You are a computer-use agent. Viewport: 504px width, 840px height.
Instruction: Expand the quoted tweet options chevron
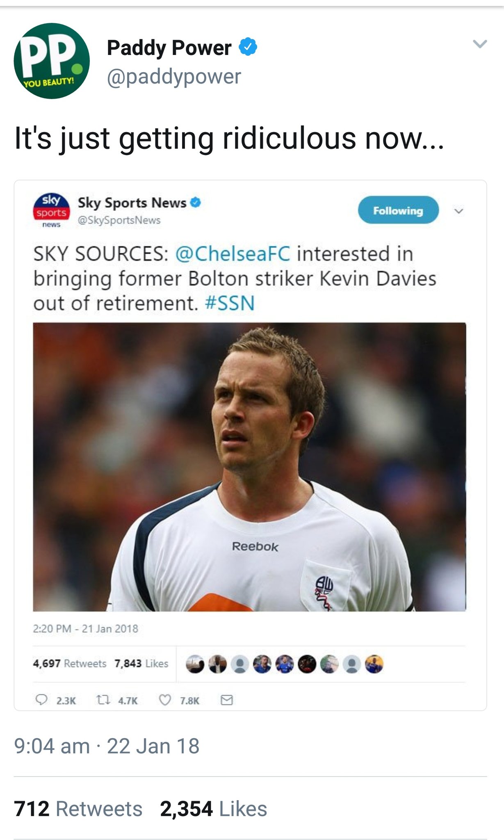click(x=459, y=211)
